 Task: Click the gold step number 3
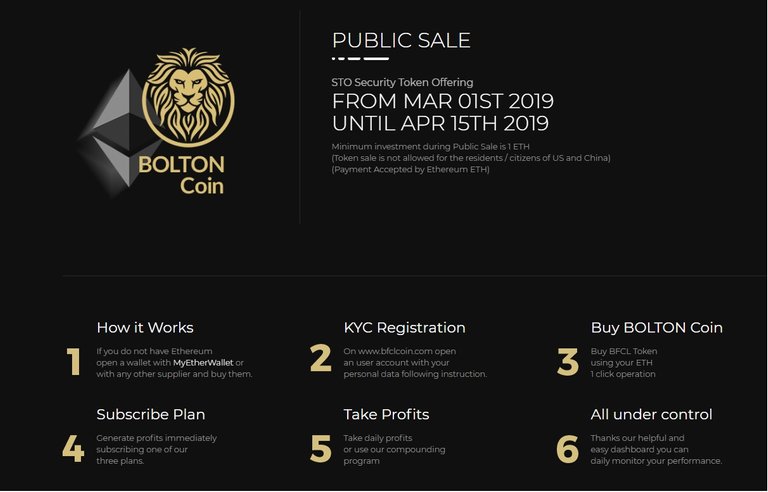click(568, 362)
